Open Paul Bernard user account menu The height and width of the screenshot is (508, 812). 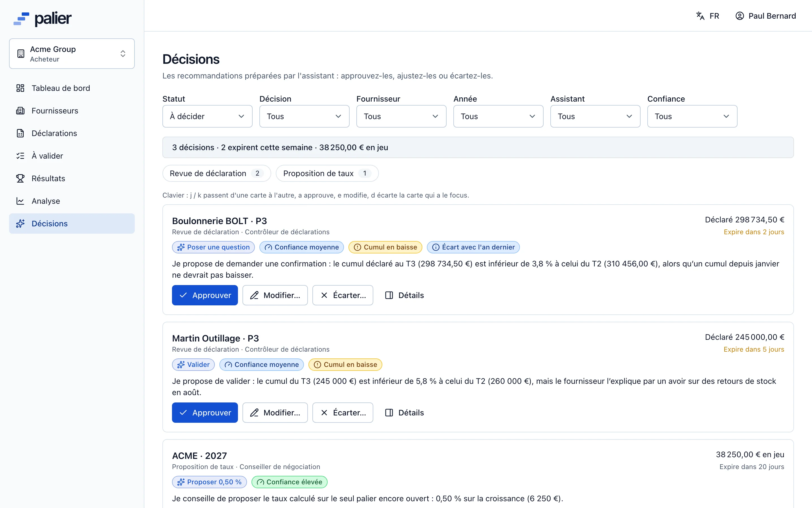coord(765,16)
